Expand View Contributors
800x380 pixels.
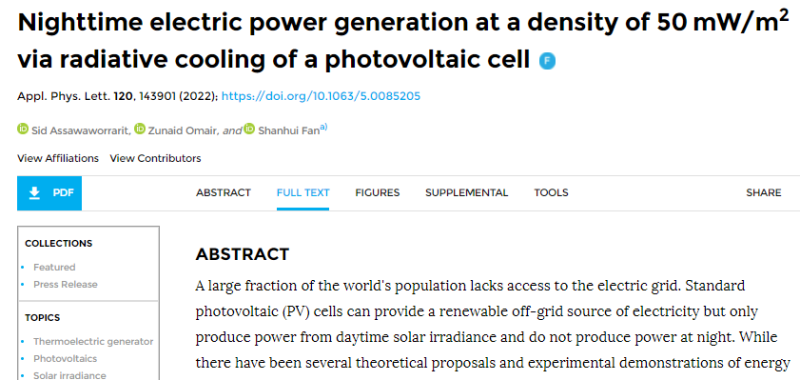(x=155, y=158)
